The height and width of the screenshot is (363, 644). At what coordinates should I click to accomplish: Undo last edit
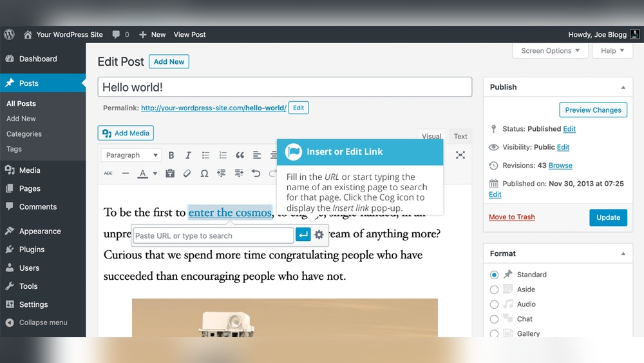point(256,173)
